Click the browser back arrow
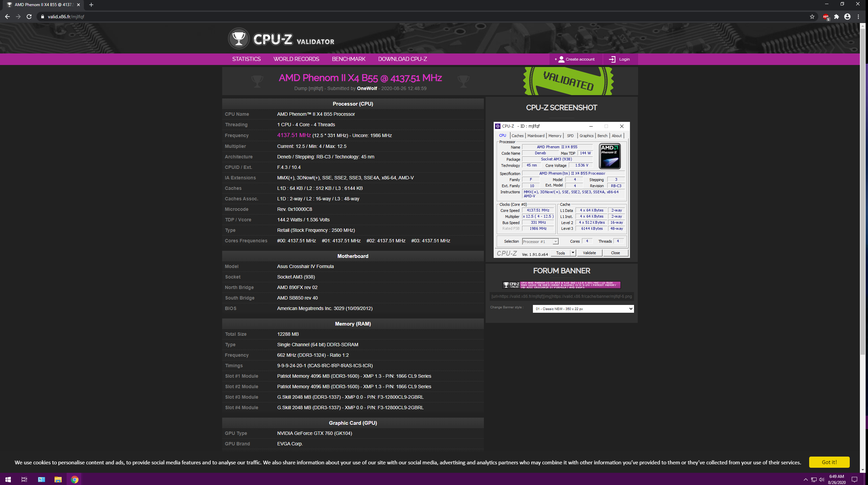 coord(7,17)
